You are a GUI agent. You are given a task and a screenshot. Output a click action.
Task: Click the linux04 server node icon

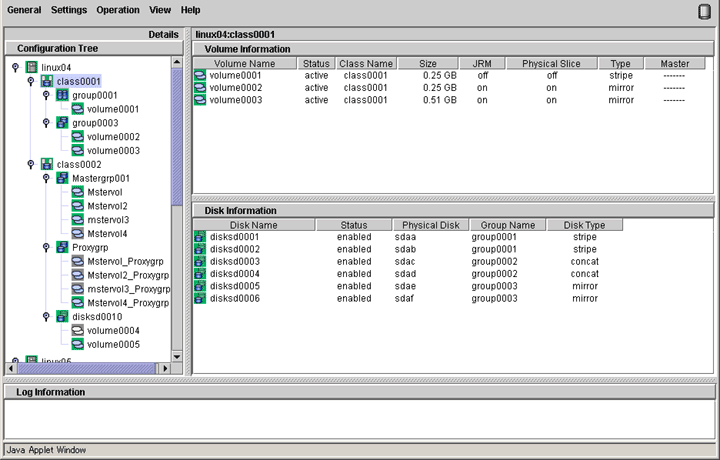coord(31,67)
